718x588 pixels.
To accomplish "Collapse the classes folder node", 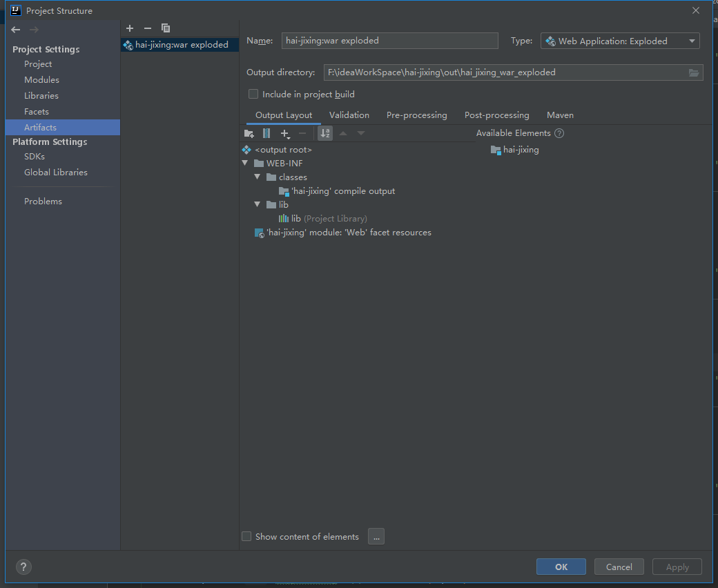I will pyautogui.click(x=258, y=177).
